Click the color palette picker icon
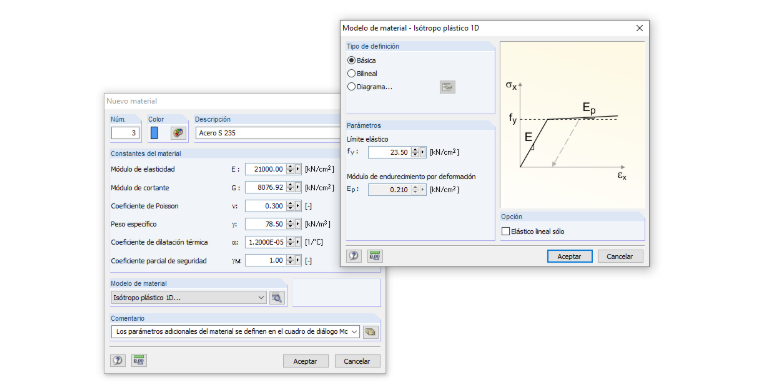 (178, 133)
